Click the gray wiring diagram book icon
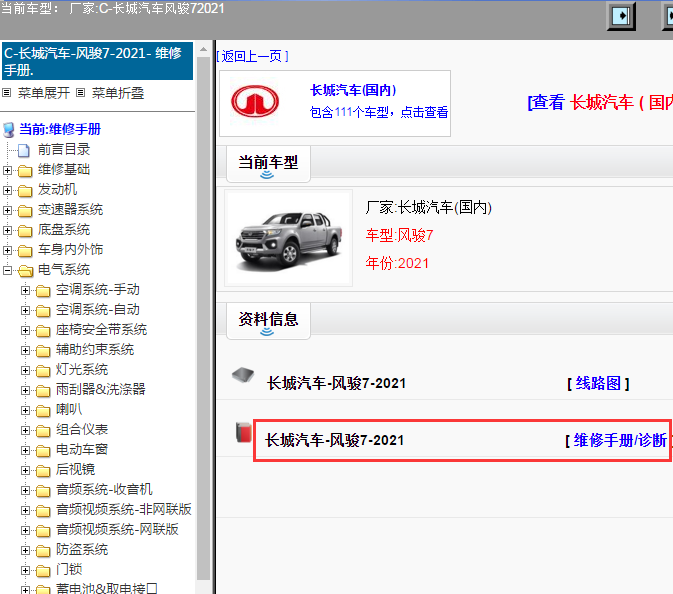 [243, 375]
